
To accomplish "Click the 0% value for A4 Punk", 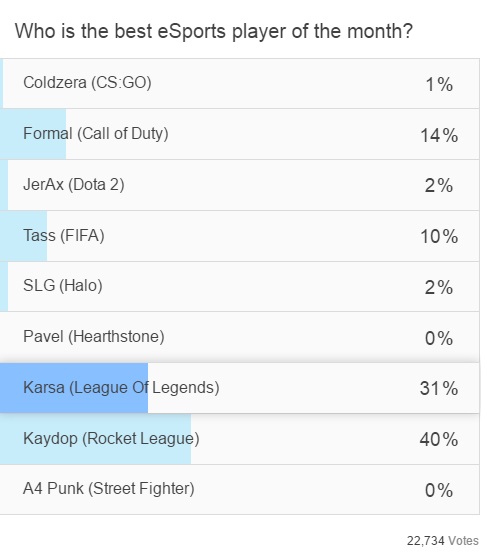I will pyautogui.click(x=439, y=491).
